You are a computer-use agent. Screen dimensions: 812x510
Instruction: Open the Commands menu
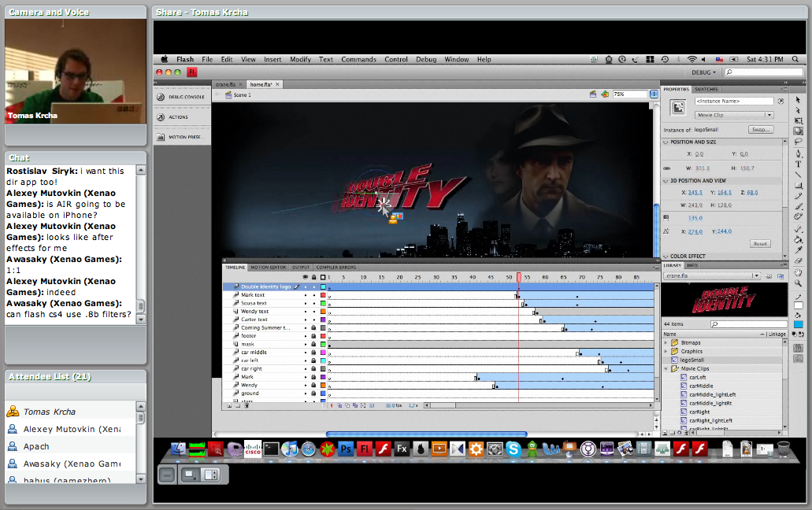tap(358, 60)
